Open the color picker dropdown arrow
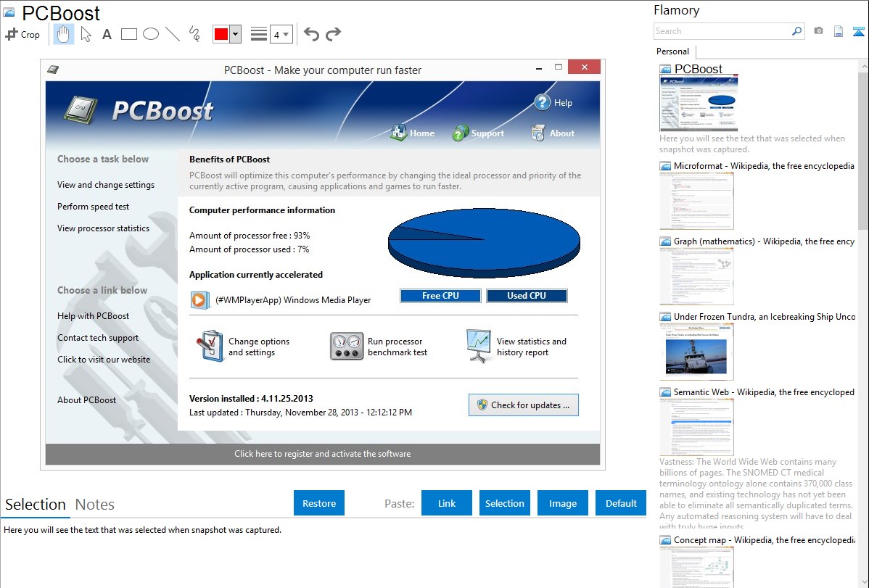The height and width of the screenshot is (588, 869). [x=235, y=34]
